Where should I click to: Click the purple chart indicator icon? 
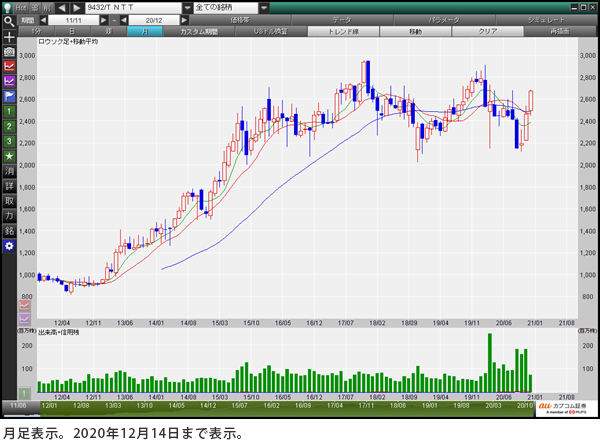(x=9, y=81)
